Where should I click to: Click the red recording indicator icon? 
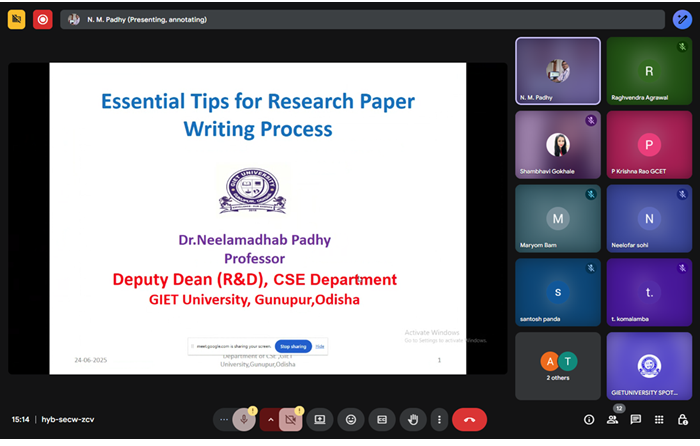pyautogui.click(x=42, y=19)
